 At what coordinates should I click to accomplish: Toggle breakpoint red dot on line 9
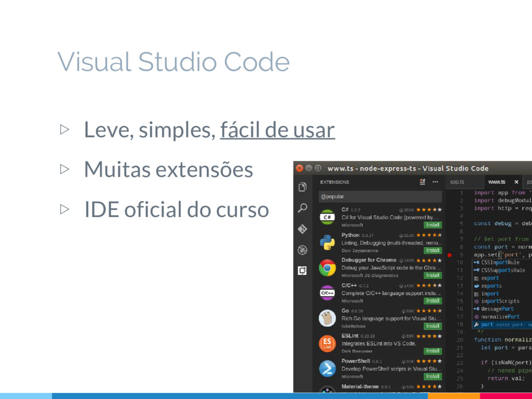tap(449, 255)
